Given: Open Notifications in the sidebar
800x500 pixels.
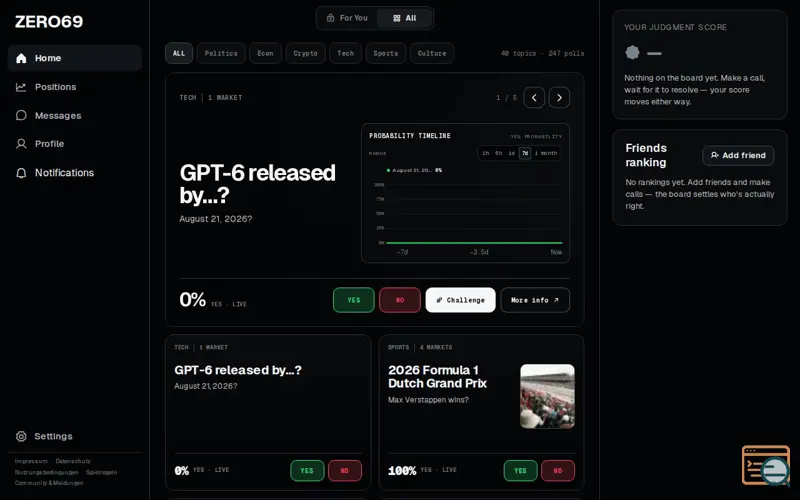Looking at the screenshot, I should (x=74, y=172).
